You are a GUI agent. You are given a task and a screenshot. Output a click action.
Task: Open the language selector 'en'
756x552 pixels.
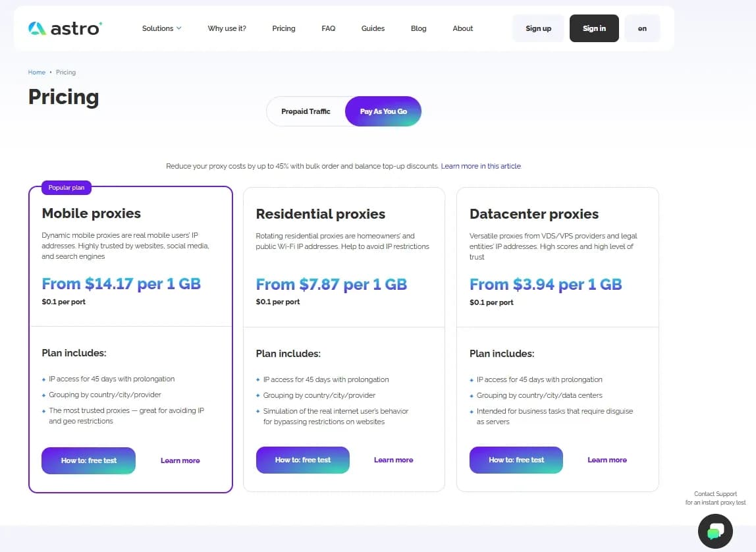click(x=642, y=28)
